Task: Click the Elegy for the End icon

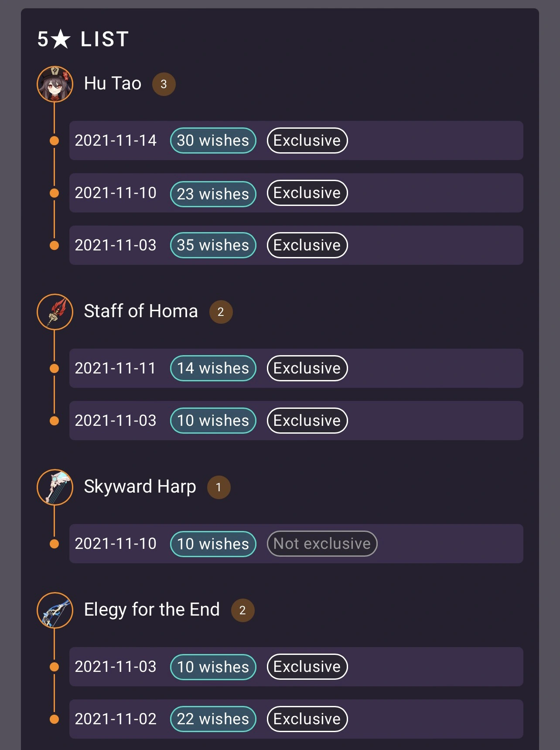Action: [x=55, y=610]
